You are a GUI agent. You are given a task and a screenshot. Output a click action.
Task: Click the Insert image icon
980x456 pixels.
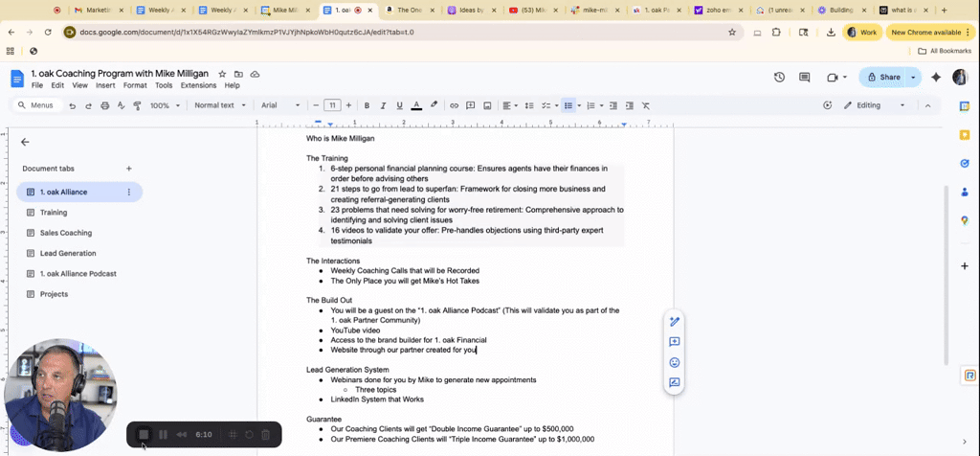coord(487,105)
